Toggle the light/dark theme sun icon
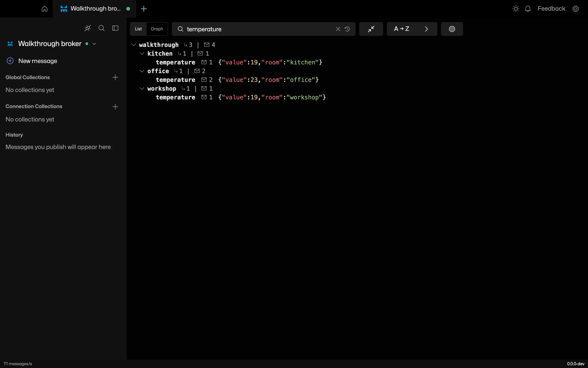 tap(516, 9)
